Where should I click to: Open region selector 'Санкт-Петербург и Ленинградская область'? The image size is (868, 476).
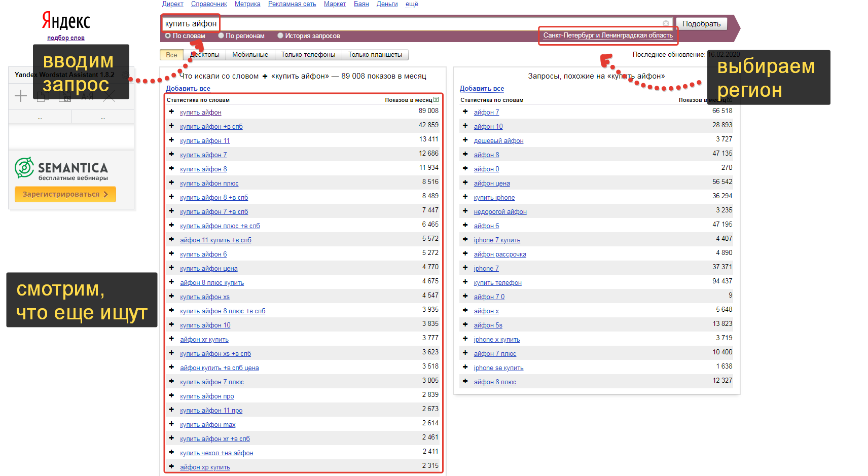click(x=608, y=35)
